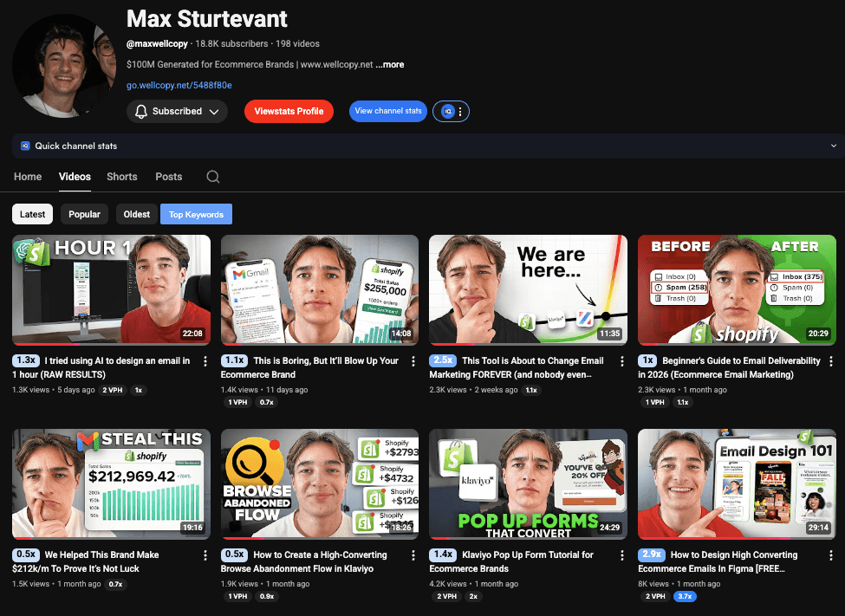Click the Top Keywords chip
The height and width of the screenshot is (616, 845).
(196, 214)
